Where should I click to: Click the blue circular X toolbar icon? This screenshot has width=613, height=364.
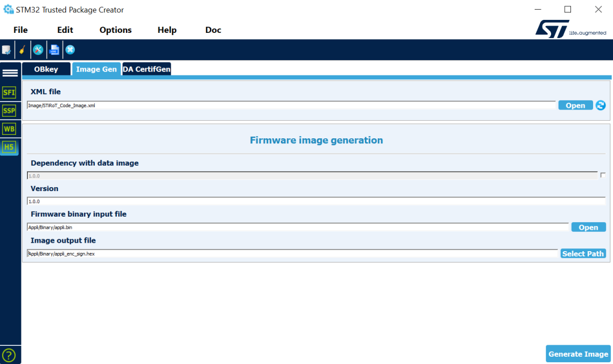tap(70, 50)
